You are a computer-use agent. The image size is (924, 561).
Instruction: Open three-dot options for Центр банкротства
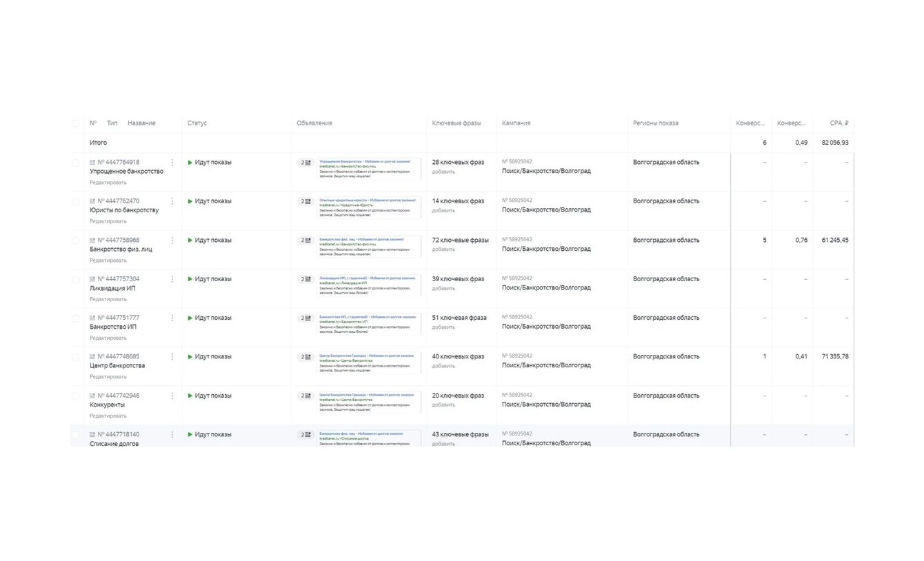172,357
